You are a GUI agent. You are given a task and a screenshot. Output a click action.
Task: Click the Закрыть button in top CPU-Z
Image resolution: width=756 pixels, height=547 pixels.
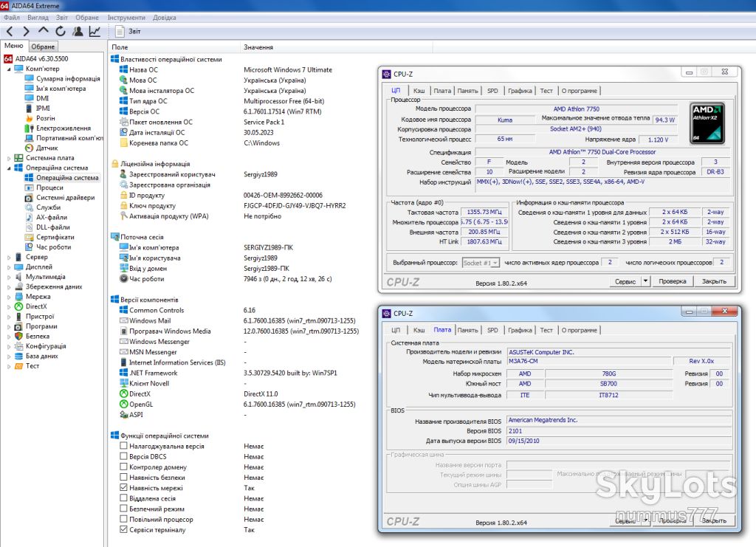pyautogui.click(x=714, y=281)
